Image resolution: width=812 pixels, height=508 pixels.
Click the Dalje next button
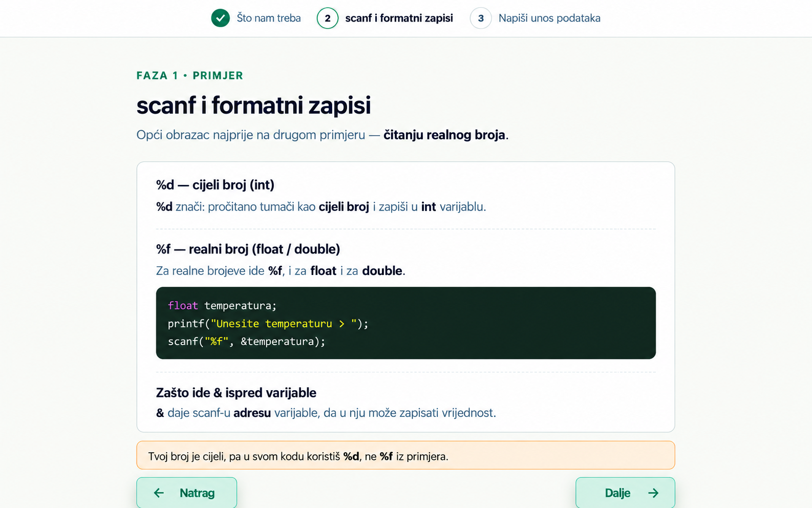point(625,493)
